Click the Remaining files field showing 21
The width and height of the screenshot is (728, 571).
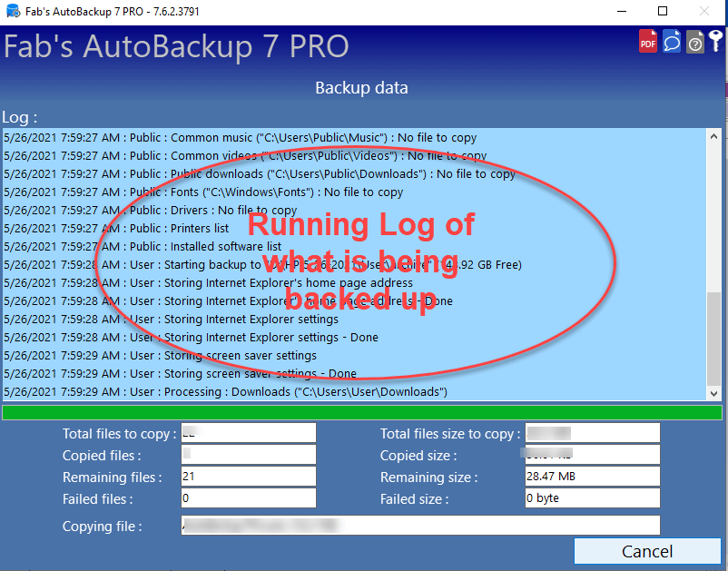coord(249,477)
